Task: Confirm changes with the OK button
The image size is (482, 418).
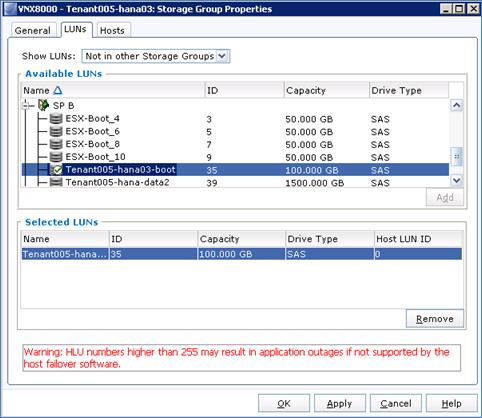Action: coord(284,404)
